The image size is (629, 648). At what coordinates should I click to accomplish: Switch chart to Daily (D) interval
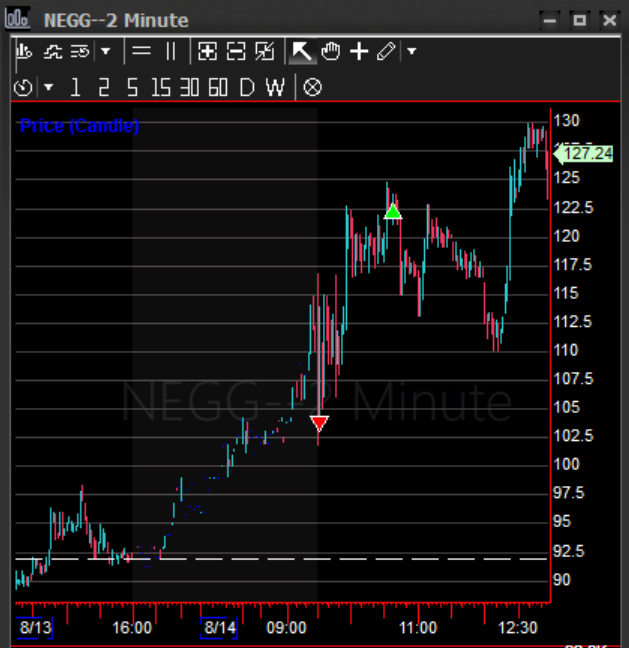pyautogui.click(x=247, y=88)
